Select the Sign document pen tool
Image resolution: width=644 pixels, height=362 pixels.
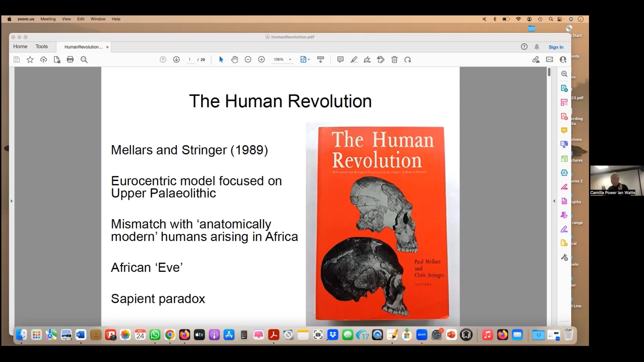(367, 60)
